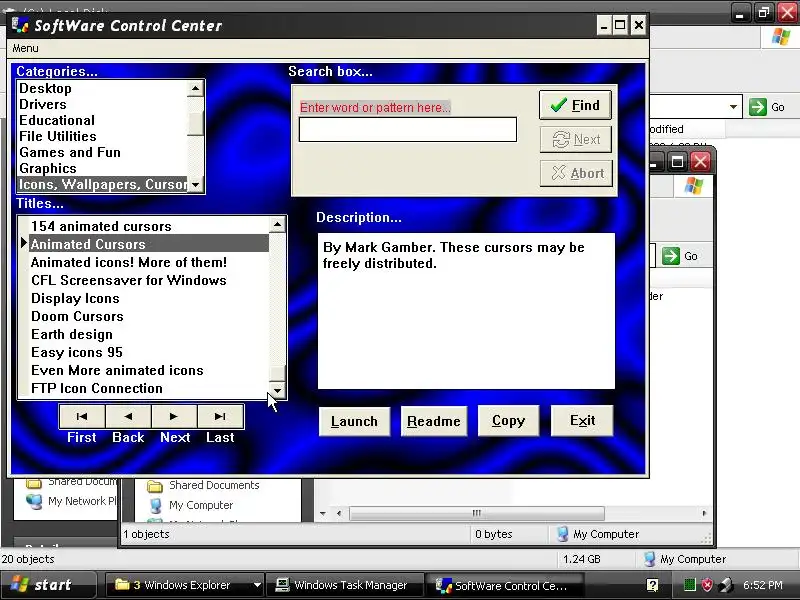Expand Windows Explorer taskbar group arrow
This screenshot has width=800, height=600.
(x=257, y=585)
